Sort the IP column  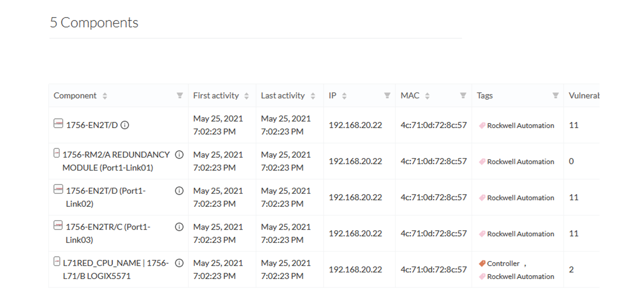click(344, 96)
